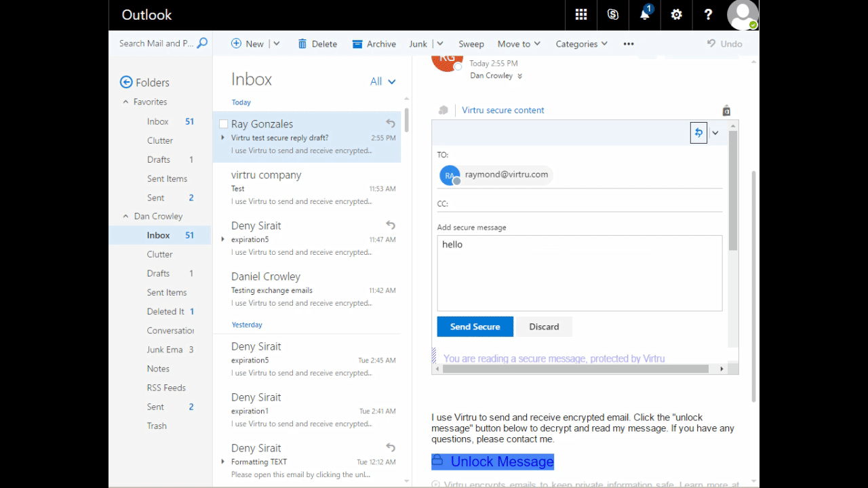Click the Archive box icon
This screenshot has height=488, width=868.
357,44
